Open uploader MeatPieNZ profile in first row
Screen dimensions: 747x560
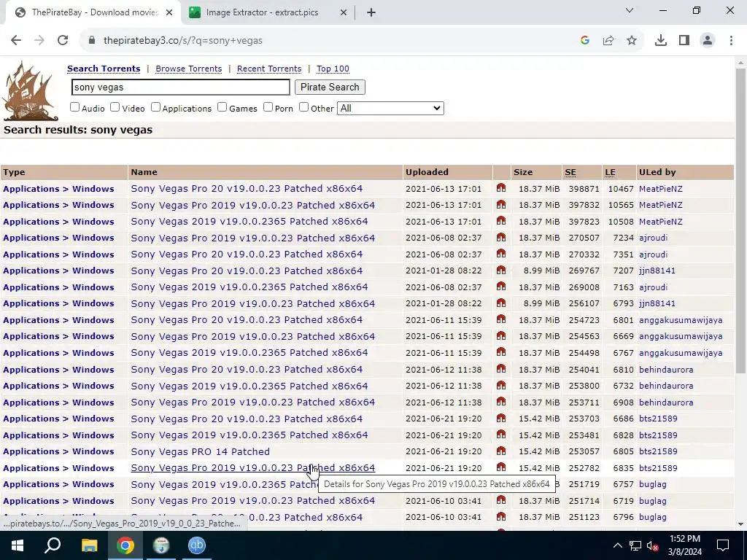(661, 189)
